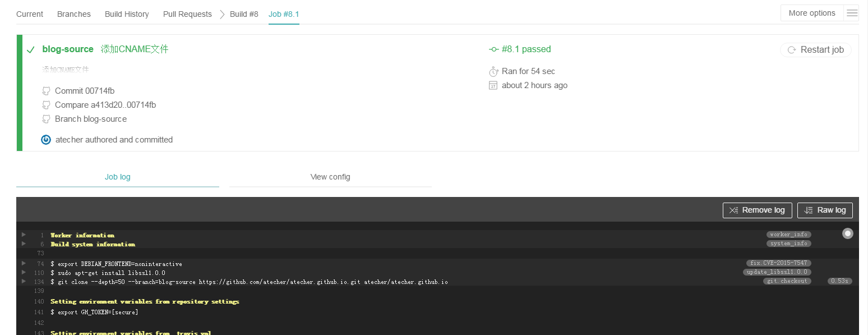Switch to the View config tab
Screen dimensions: 868x335
click(x=330, y=177)
